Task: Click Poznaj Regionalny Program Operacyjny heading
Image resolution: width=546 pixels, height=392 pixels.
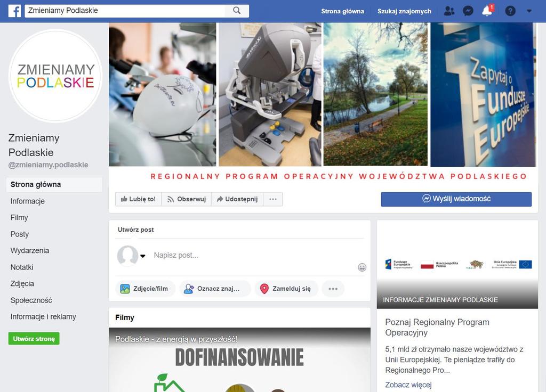Action: point(437,328)
